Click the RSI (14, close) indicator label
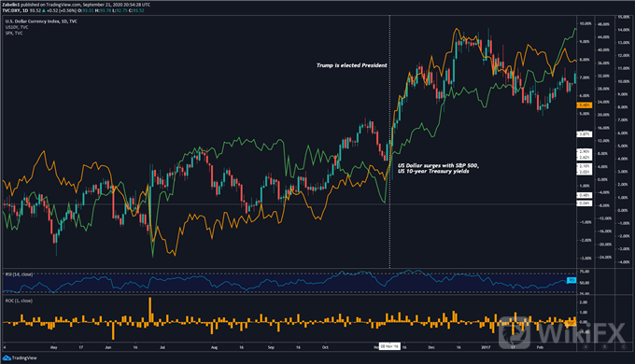635x364 pixels. click(19, 274)
